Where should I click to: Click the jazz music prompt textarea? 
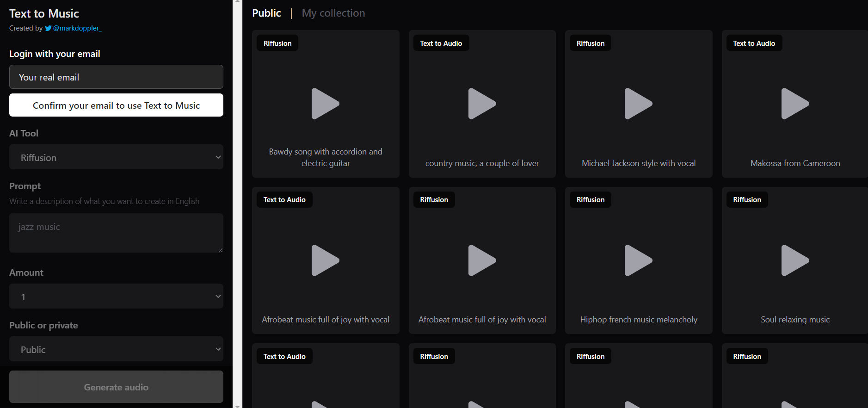(116, 233)
